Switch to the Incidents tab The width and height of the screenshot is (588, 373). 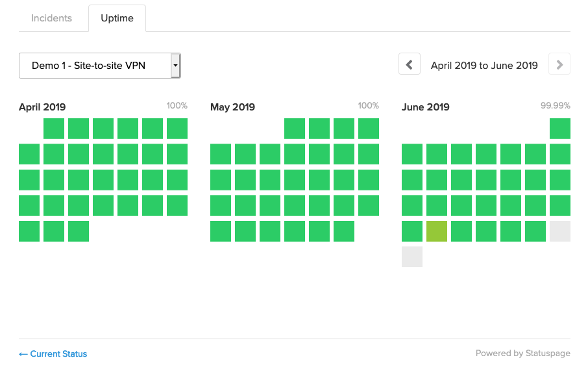[x=51, y=18]
